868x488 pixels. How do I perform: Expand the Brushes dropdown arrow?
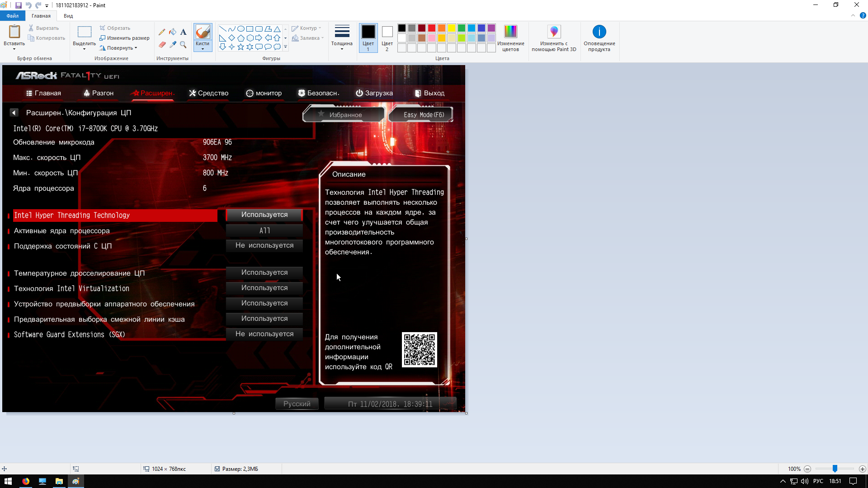coord(203,49)
